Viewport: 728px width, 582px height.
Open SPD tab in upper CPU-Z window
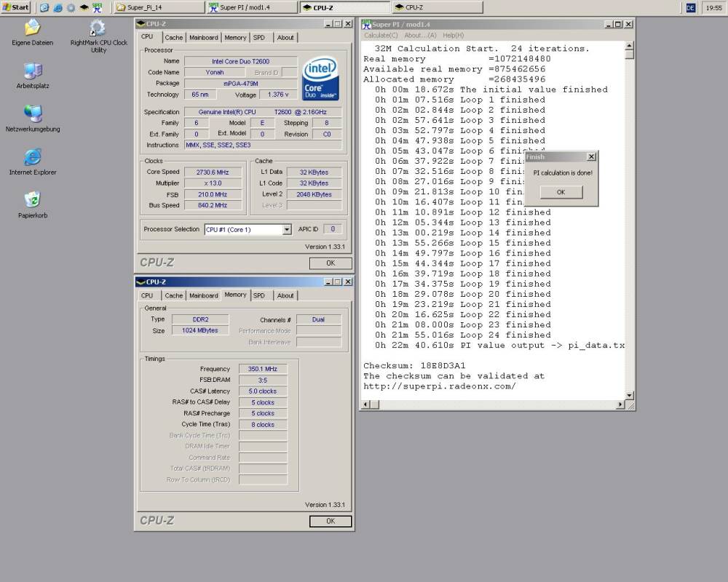coord(259,38)
